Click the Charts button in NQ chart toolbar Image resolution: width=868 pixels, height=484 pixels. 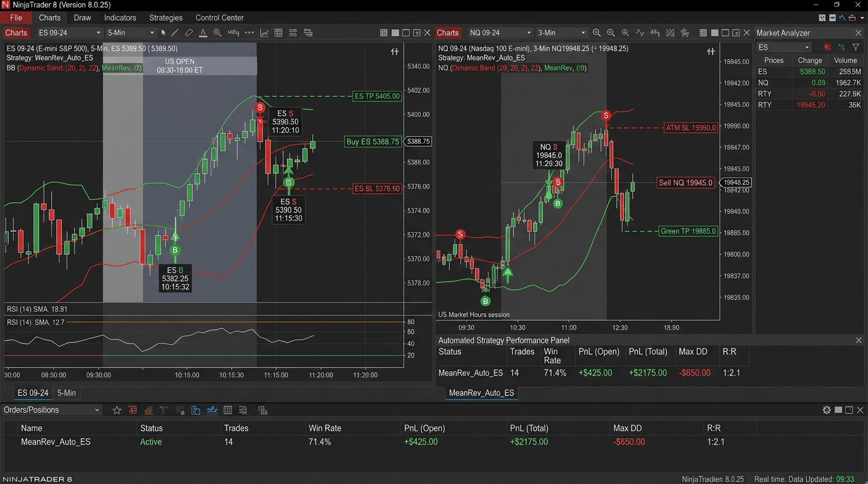[x=447, y=33]
